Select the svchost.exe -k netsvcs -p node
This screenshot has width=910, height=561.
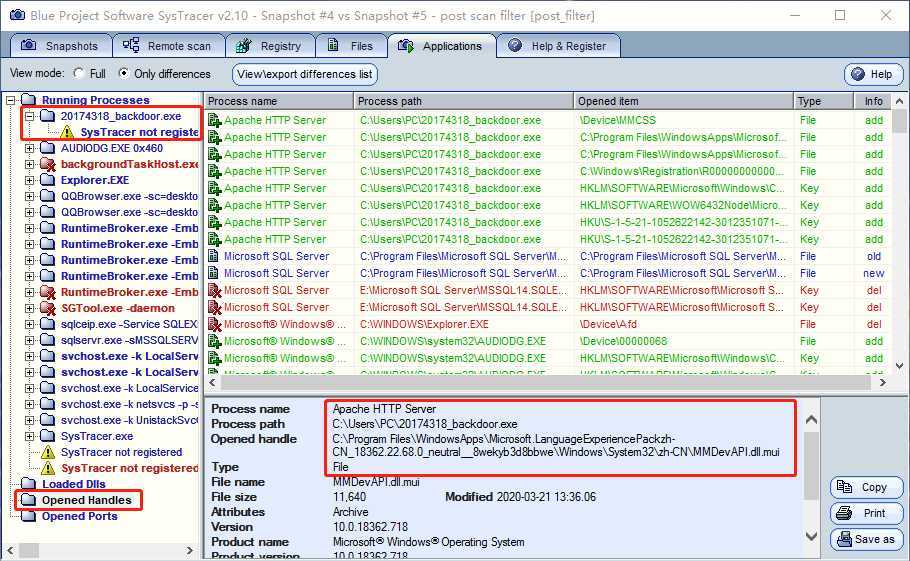coord(129,404)
